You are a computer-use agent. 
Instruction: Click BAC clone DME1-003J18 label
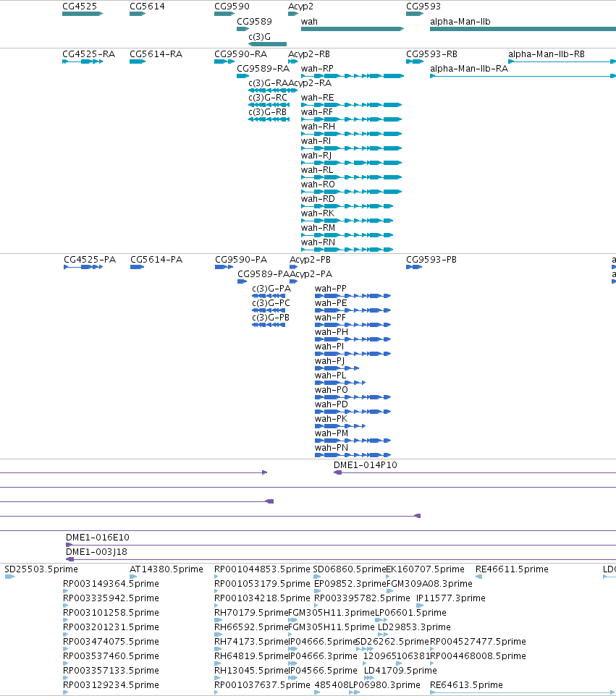pyautogui.click(x=96, y=552)
